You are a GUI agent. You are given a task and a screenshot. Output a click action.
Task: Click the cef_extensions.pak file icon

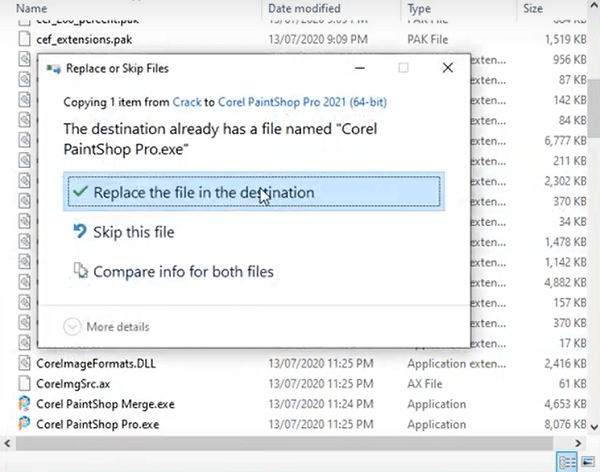pyautogui.click(x=24, y=39)
